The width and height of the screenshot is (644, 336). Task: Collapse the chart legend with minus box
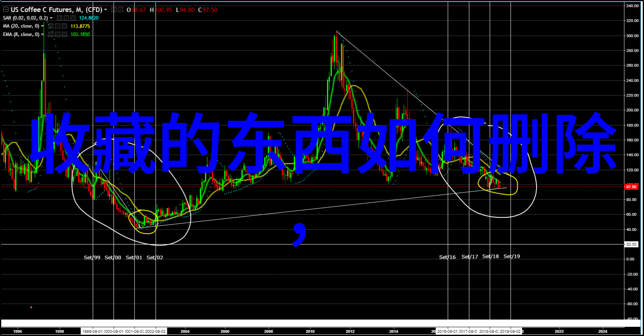click(6, 10)
